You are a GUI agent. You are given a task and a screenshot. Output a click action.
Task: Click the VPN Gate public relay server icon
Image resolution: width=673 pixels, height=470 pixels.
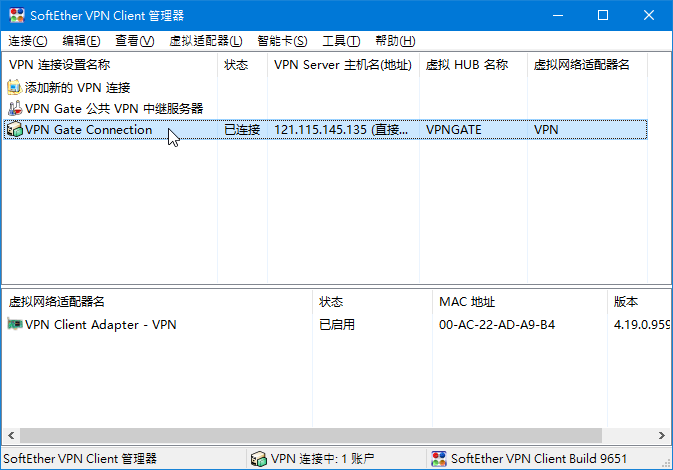click(x=14, y=108)
